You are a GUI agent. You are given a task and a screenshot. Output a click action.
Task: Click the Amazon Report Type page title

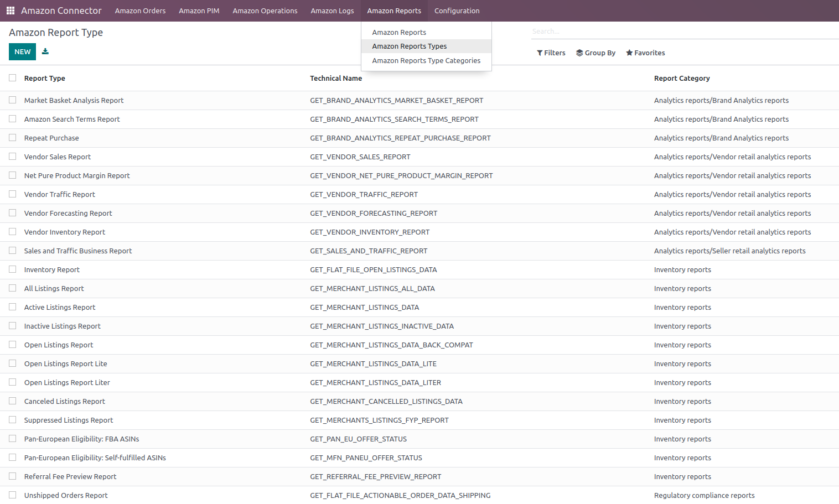pyautogui.click(x=56, y=33)
